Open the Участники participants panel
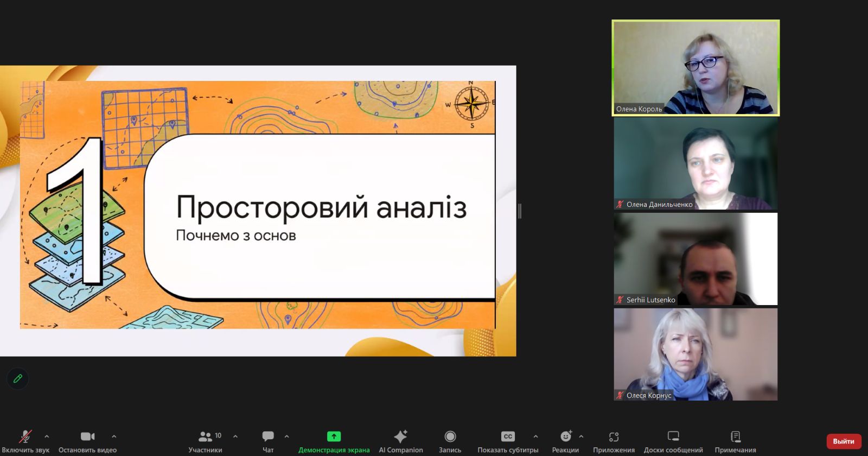This screenshot has height=456, width=868. point(205,437)
